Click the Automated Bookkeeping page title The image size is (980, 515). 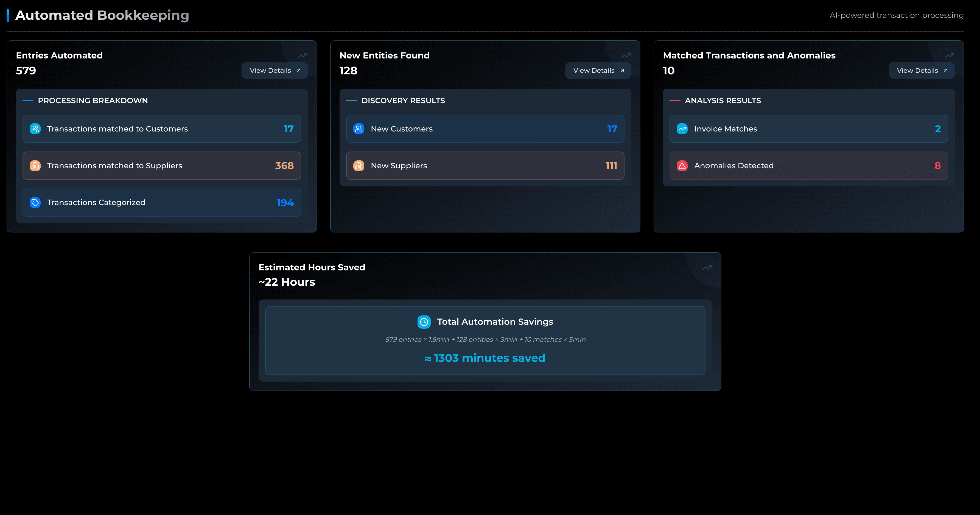click(x=102, y=15)
